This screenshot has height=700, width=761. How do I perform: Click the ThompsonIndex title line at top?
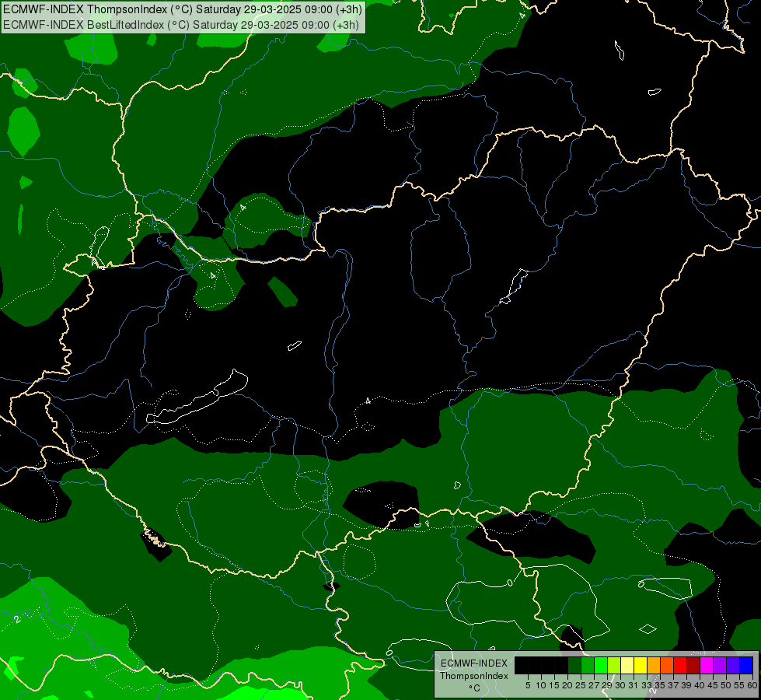pos(183,9)
